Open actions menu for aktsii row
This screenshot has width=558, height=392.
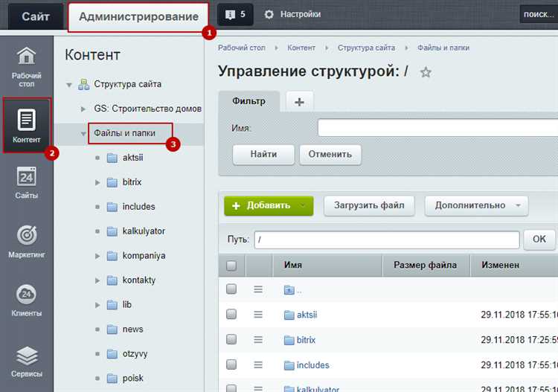coord(258,315)
